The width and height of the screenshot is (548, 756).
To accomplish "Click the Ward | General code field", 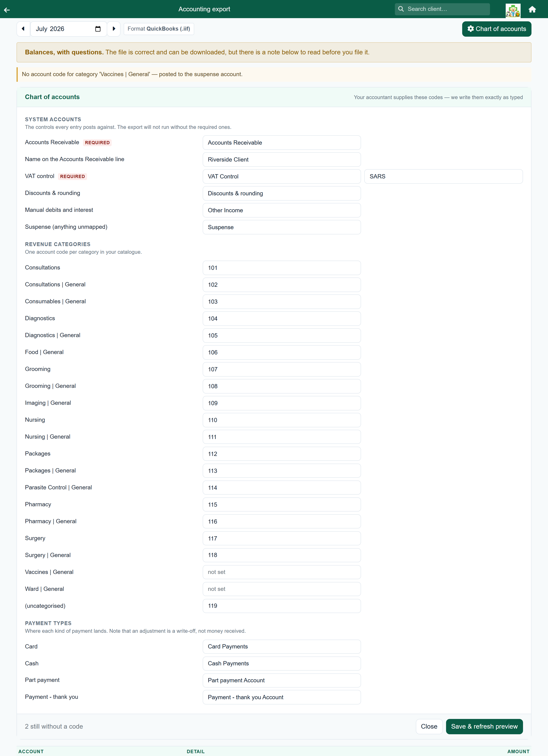I will [281, 589].
